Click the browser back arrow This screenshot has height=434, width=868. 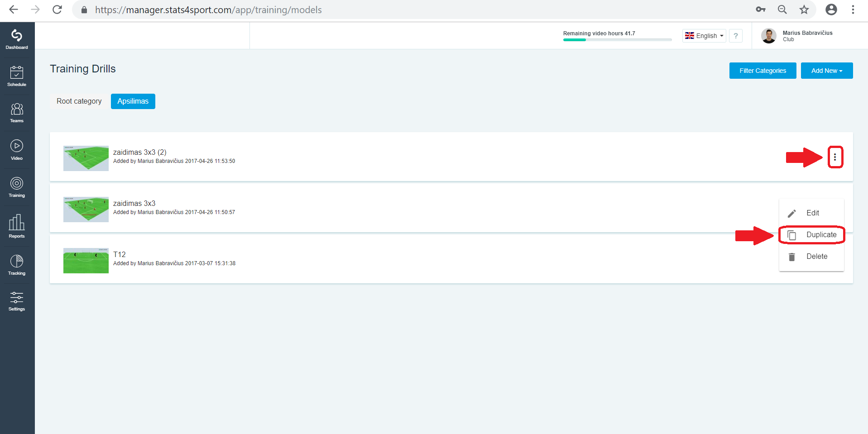[x=14, y=10]
